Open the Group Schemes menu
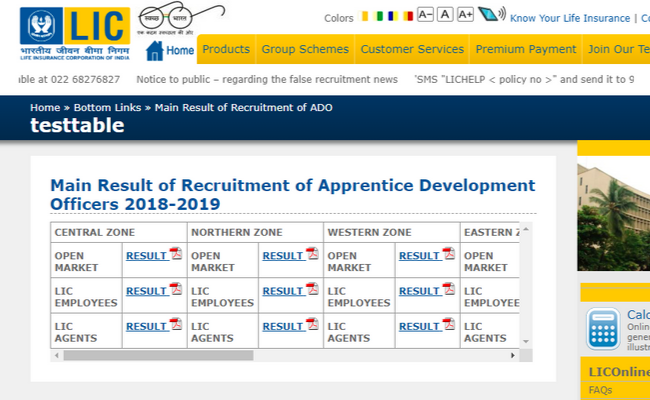The width and height of the screenshot is (650, 400). click(305, 49)
